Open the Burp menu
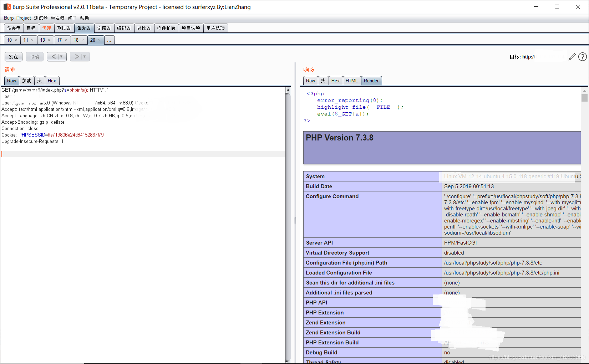The image size is (589, 364). click(9, 18)
